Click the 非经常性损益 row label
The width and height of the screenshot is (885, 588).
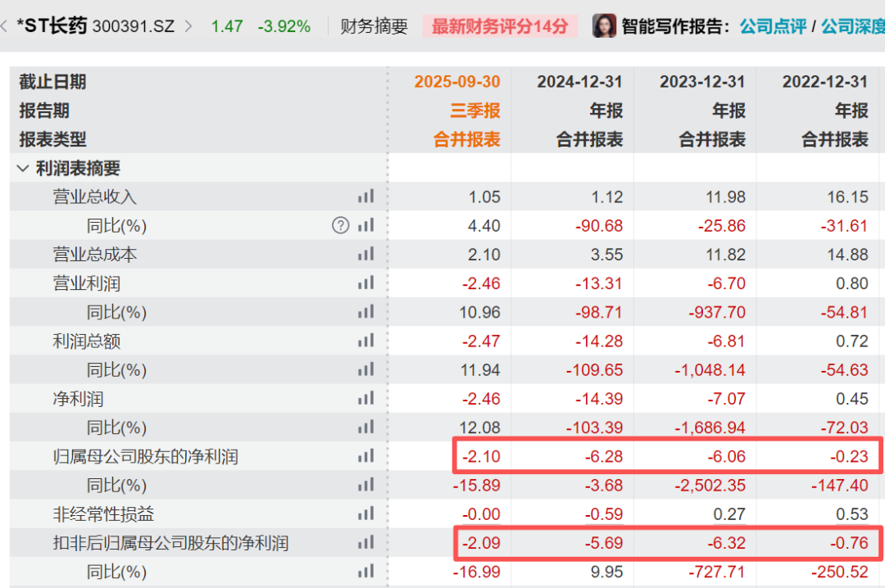point(103,513)
